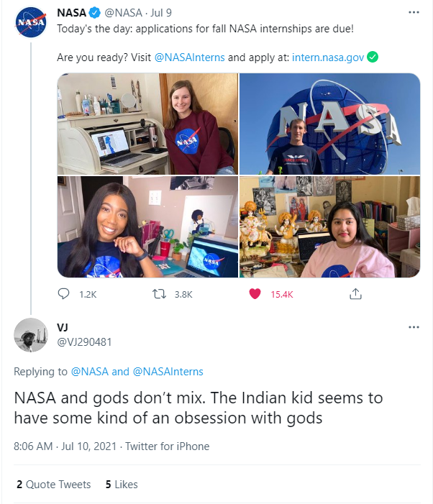Open photo of woman in pink sweatshirt
Image resolution: width=433 pixels, height=504 pixels.
click(x=330, y=226)
